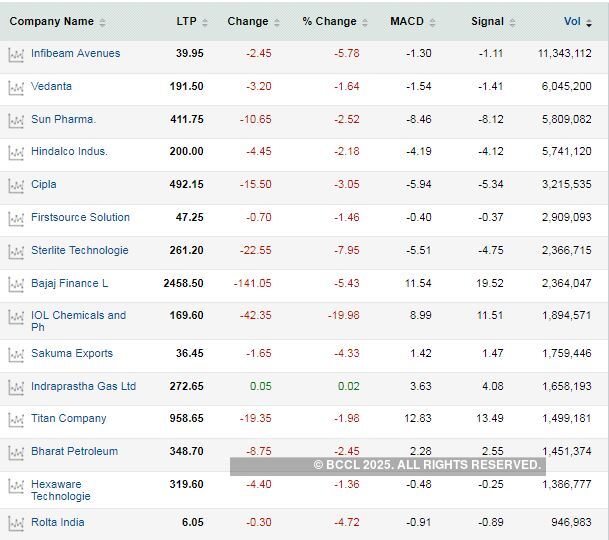The width and height of the screenshot is (609, 540).
Task: Select Bajaj Finance signal 19.52
Action: pos(490,283)
